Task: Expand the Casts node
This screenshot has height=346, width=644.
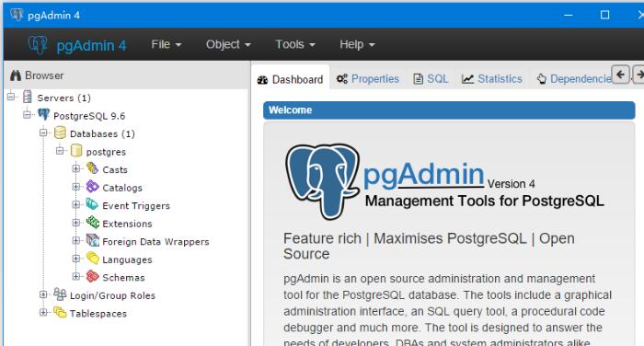Action: [x=76, y=168]
